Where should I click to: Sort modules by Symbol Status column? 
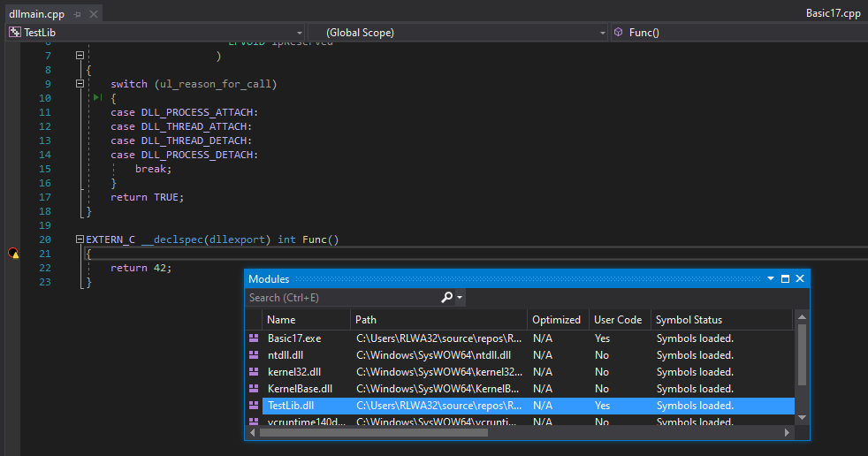689,320
